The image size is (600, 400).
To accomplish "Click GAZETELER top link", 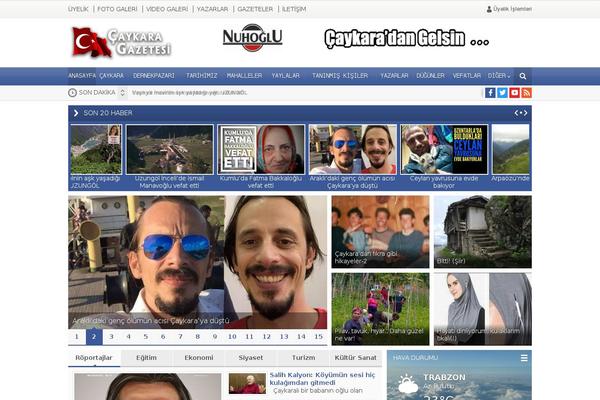I will (255, 9).
